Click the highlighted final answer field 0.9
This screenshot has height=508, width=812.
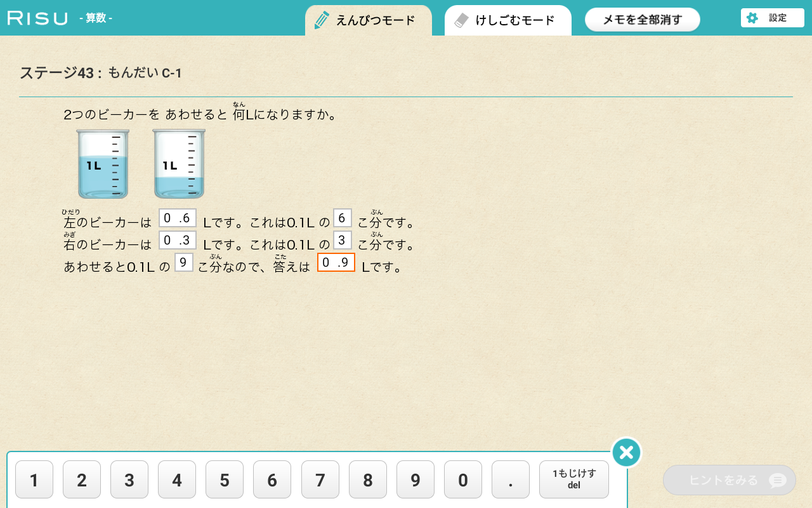tap(336, 262)
